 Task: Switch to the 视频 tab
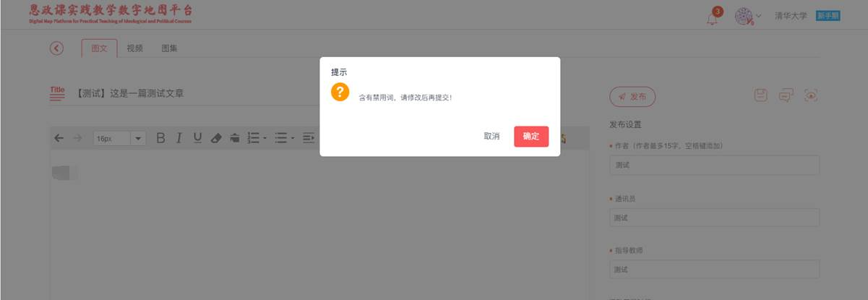point(134,48)
